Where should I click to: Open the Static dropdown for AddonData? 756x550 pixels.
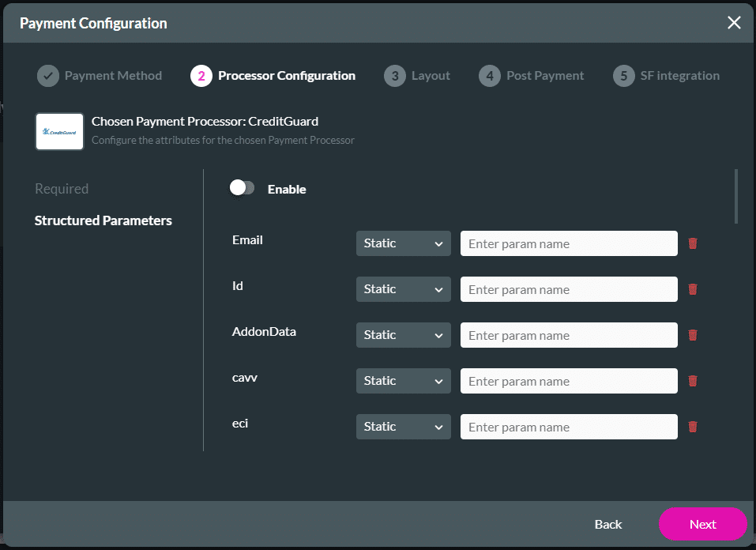click(403, 335)
